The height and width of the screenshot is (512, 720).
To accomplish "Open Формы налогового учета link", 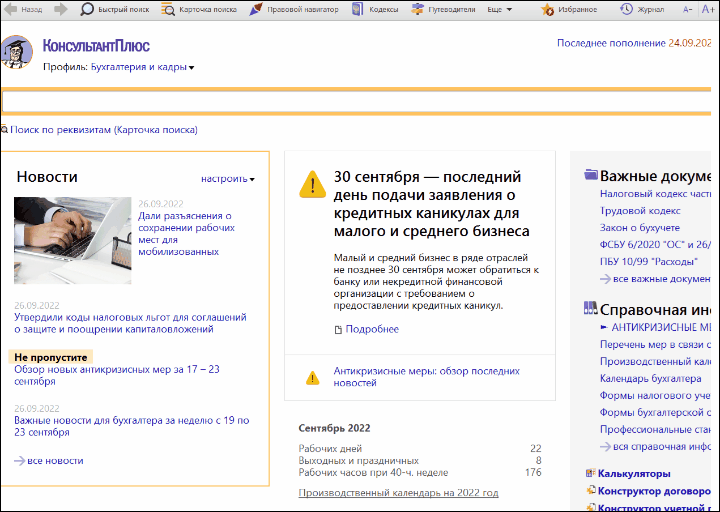I will pos(655,395).
